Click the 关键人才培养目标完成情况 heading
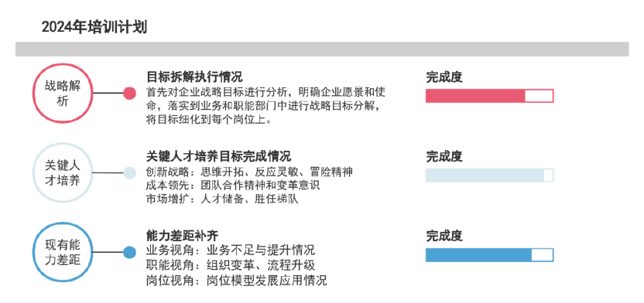The height and width of the screenshot is (303, 644). (218, 156)
